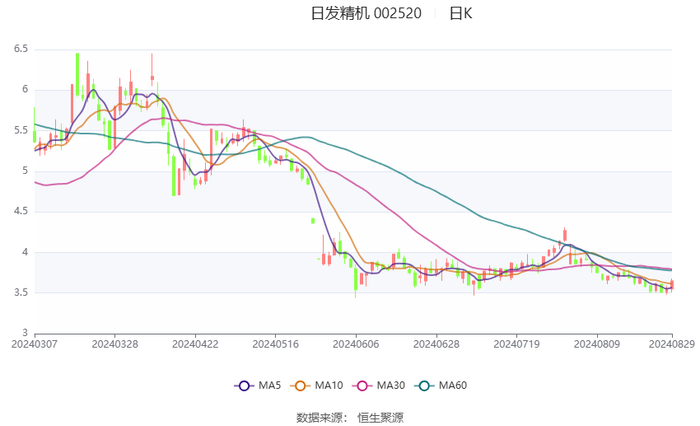The width and height of the screenshot is (700, 426).
Task: Click the MA60 legend label text
Action: 453,385
